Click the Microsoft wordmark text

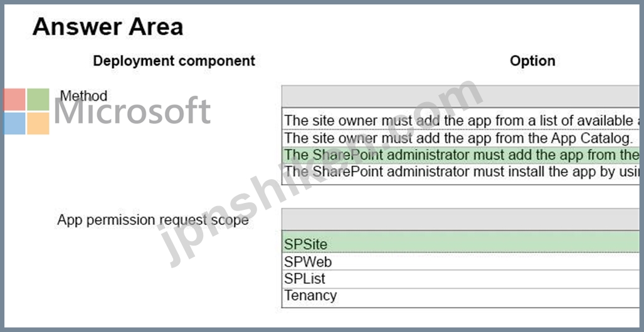[132, 111]
